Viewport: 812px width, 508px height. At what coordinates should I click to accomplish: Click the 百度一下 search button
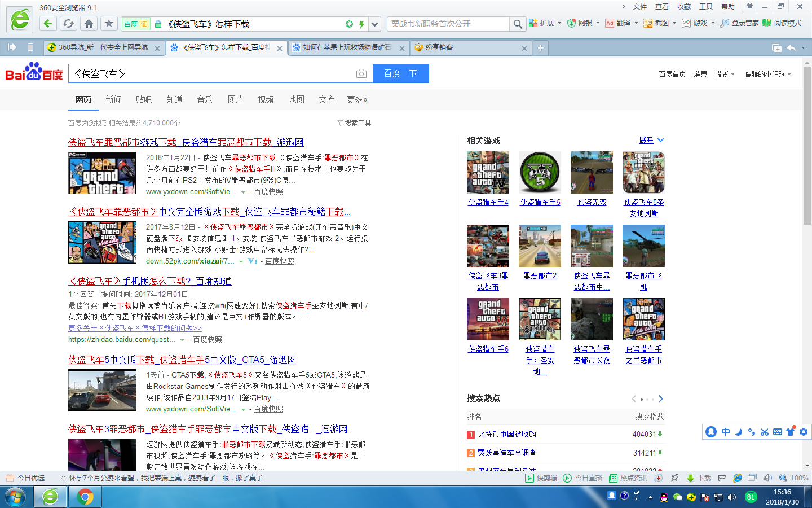coord(401,73)
